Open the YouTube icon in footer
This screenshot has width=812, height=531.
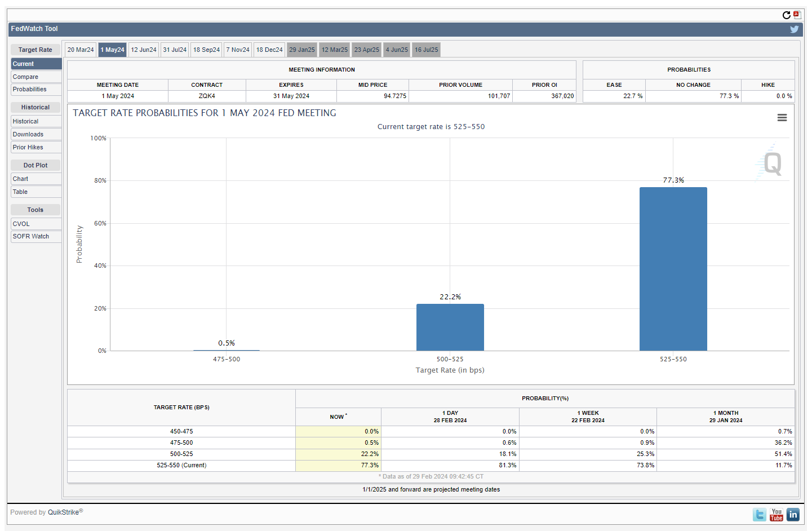[776, 514]
